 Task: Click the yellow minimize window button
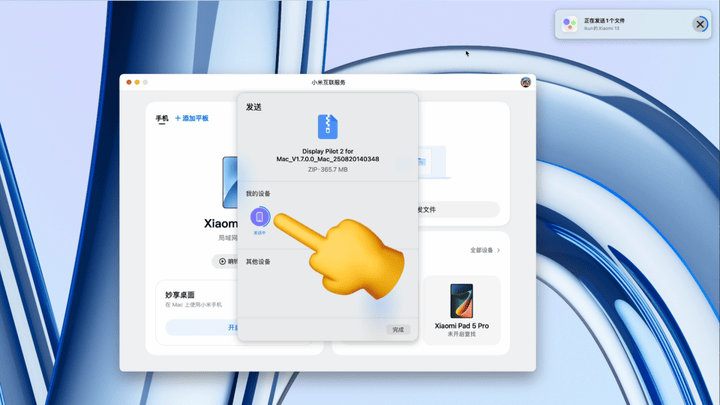click(x=137, y=82)
